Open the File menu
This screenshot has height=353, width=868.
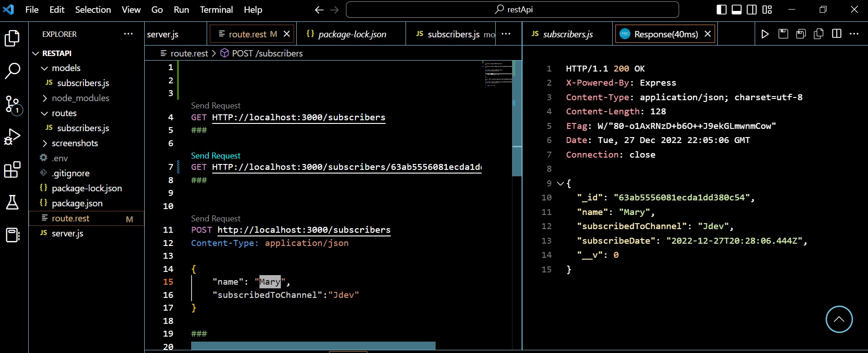coord(32,10)
